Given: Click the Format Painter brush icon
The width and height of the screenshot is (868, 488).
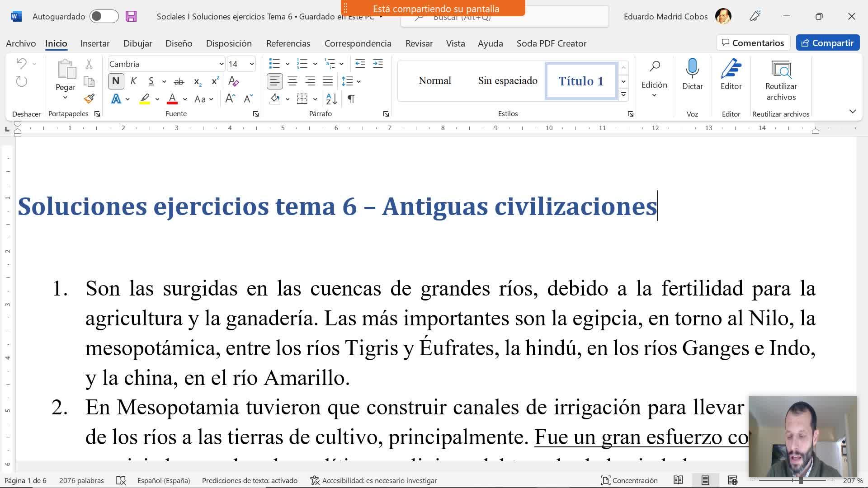Looking at the screenshot, I should tap(89, 99).
